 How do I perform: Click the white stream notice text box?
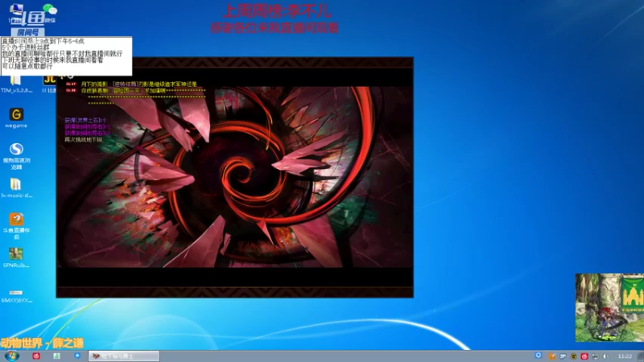[x=66, y=56]
